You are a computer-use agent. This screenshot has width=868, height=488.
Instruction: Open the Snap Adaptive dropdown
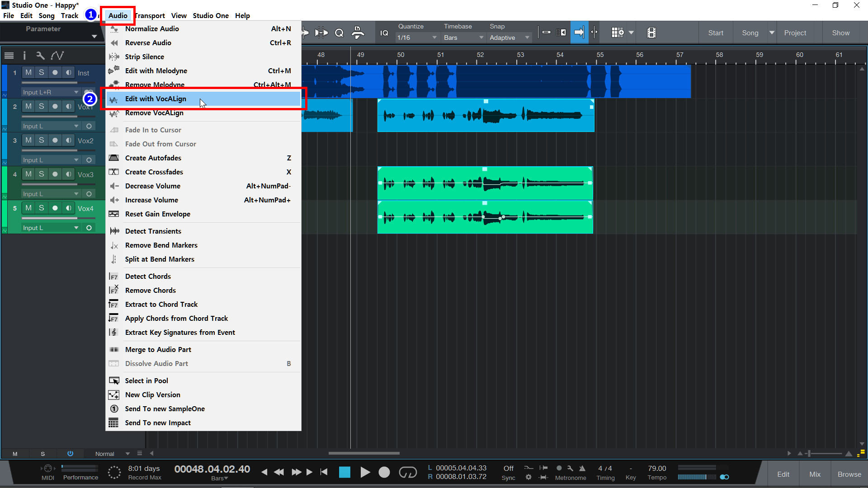[509, 38]
